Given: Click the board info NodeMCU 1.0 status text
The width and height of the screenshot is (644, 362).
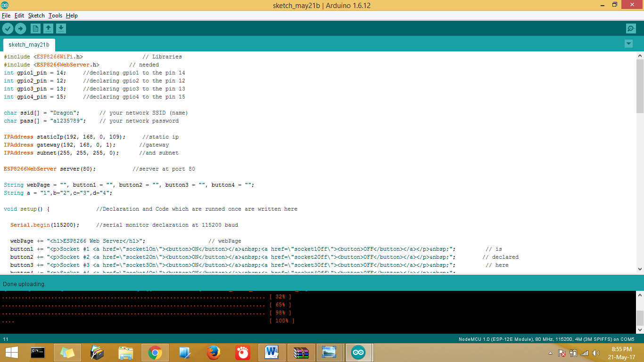Looking at the screenshot, I should pyautogui.click(x=546, y=339).
